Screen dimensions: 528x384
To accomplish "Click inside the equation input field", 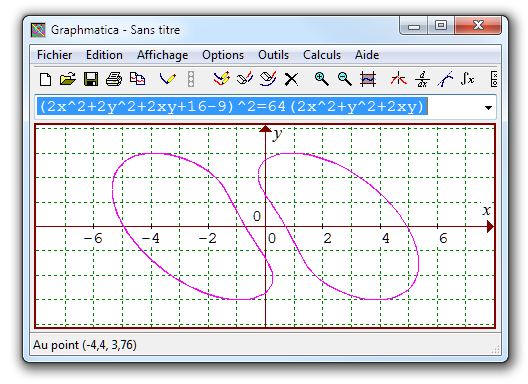I will click(x=259, y=107).
